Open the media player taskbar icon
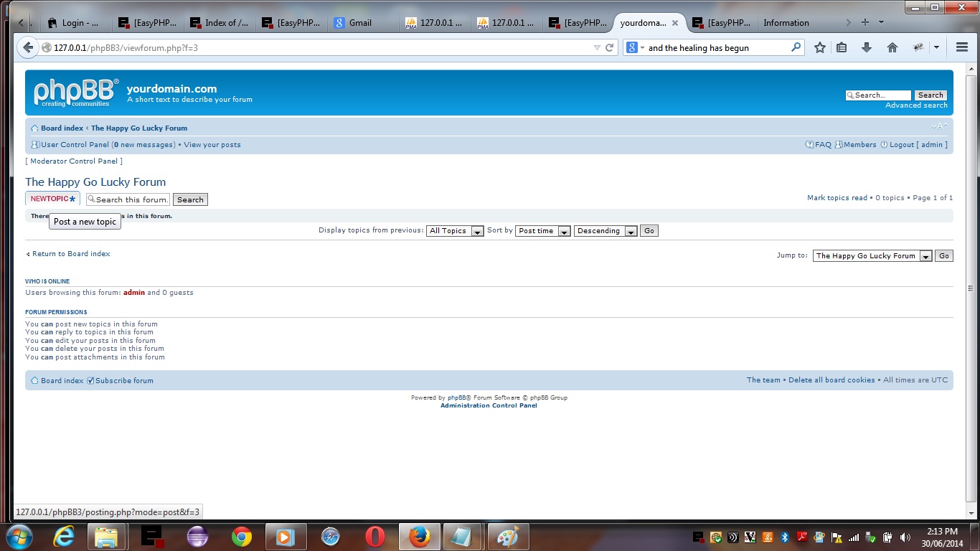Viewport: 980px width, 551px height. pos(286,536)
